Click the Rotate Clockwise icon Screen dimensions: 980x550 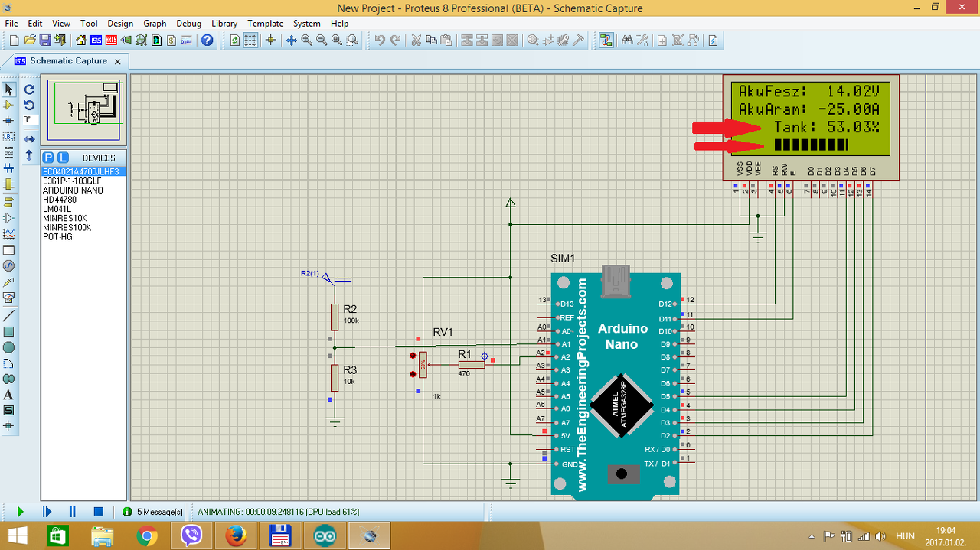click(x=29, y=89)
